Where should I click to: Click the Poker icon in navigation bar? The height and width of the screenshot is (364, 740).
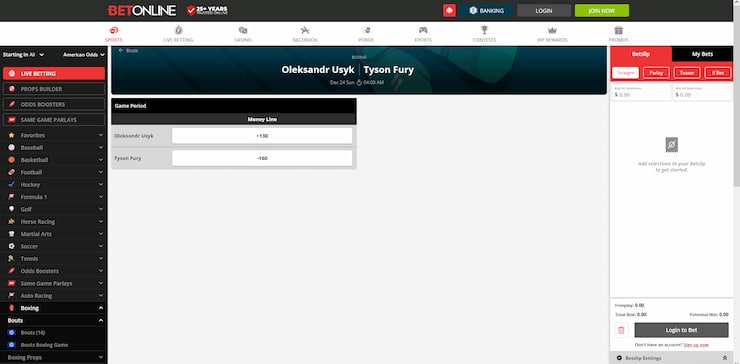point(366,30)
